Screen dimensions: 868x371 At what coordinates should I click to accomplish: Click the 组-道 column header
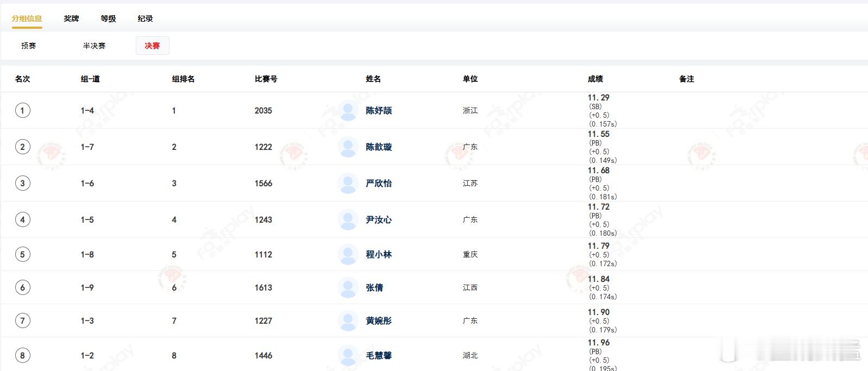click(x=90, y=79)
